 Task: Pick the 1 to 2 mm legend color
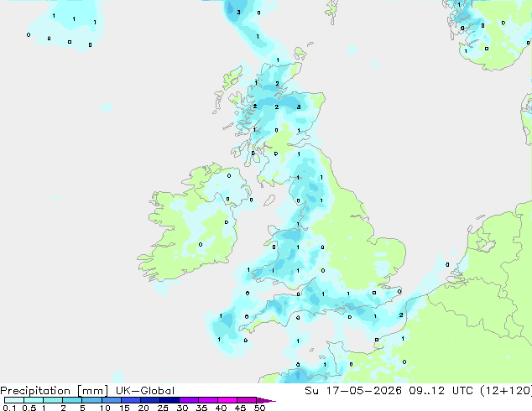pos(53,400)
